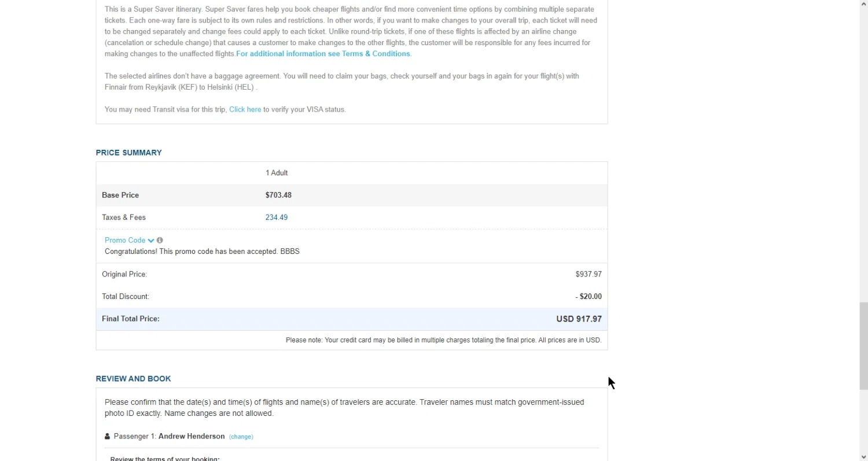This screenshot has width=868, height=461.
Task: Click the vertical scrollbar thumb
Action: click(x=863, y=345)
